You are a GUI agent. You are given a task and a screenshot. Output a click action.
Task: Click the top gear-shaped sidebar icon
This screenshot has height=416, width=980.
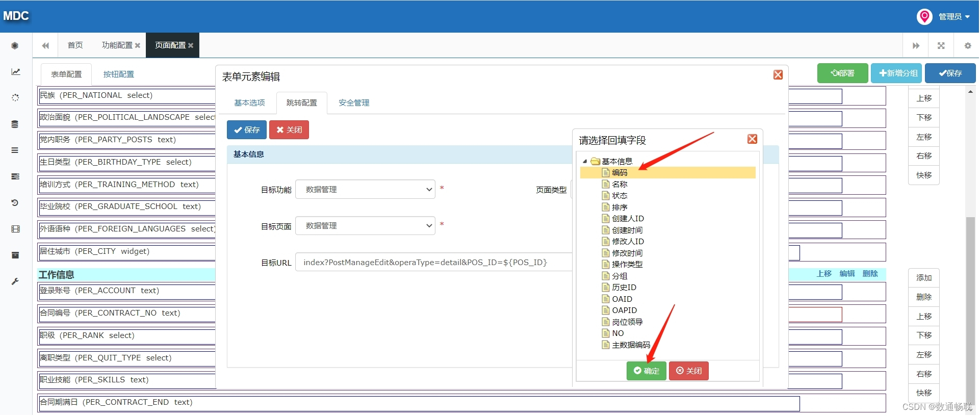(x=15, y=46)
